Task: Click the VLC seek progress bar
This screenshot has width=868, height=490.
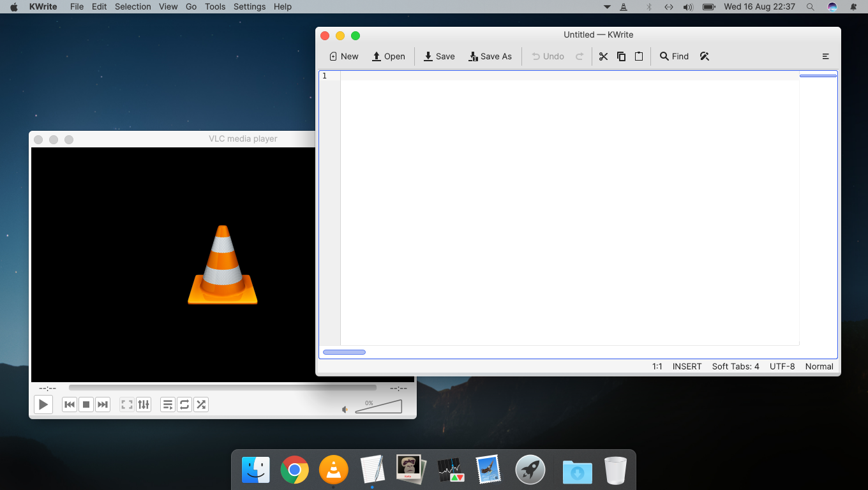Action: 223,387
